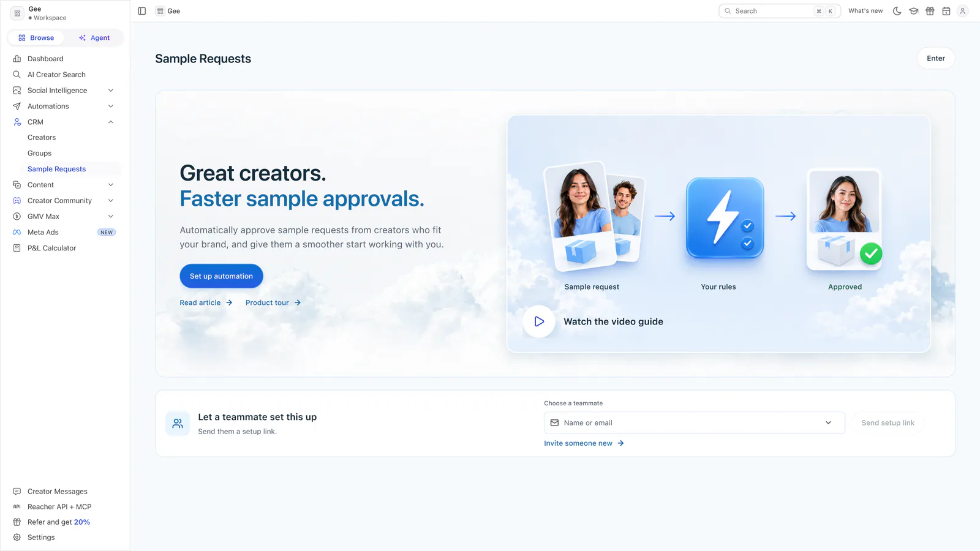Click the Send setup link button
This screenshot has height=551, width=980.
888,423
